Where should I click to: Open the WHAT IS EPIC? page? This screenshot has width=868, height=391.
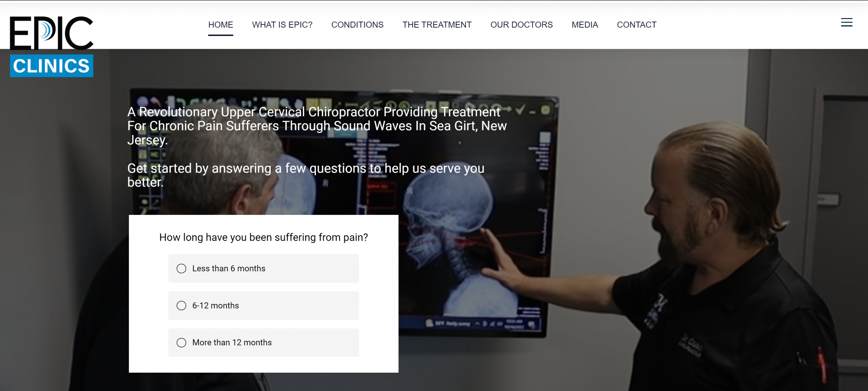pyautogui.click(x=282, y=25)
